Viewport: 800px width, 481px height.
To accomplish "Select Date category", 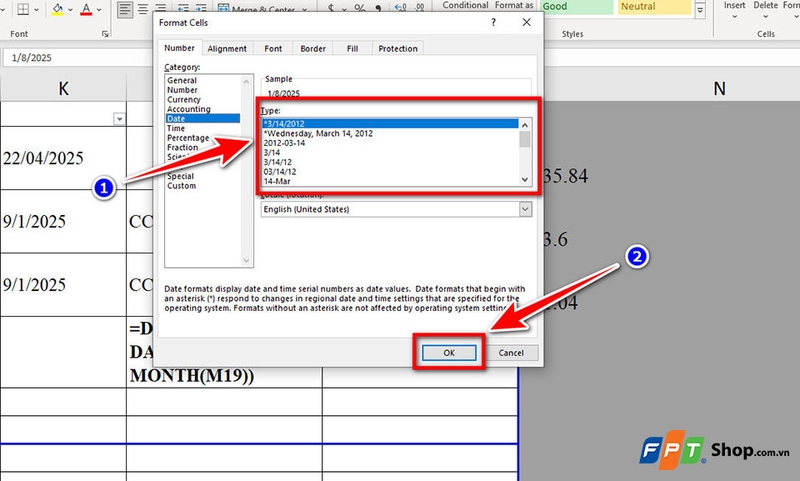I will pyautogui.click(x=203, y=118).
